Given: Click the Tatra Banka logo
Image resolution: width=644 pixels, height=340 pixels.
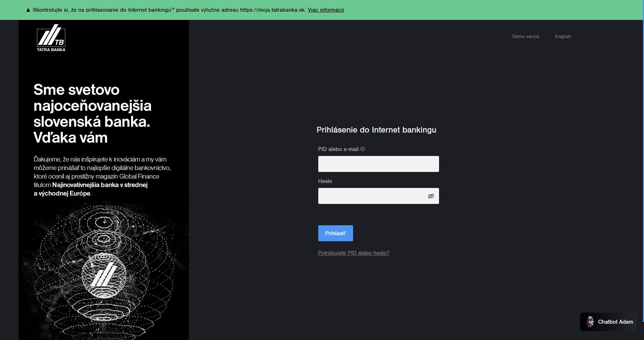Looking at the screenshot, I should pos(51,38).
